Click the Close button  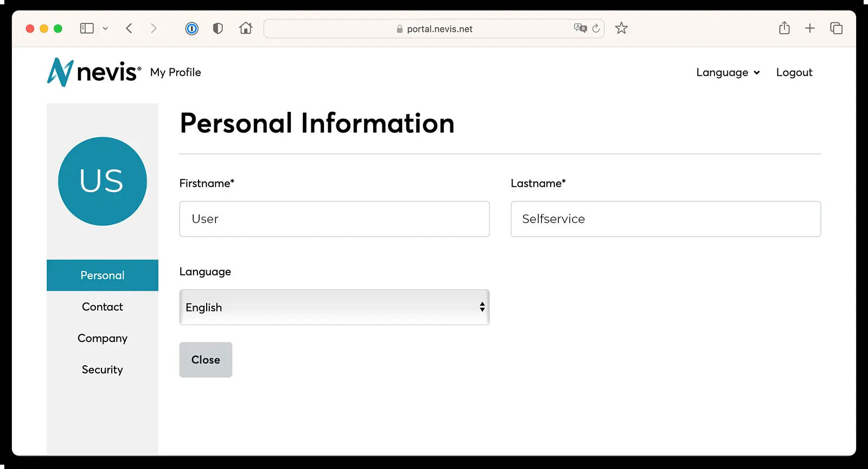point(206,360)
